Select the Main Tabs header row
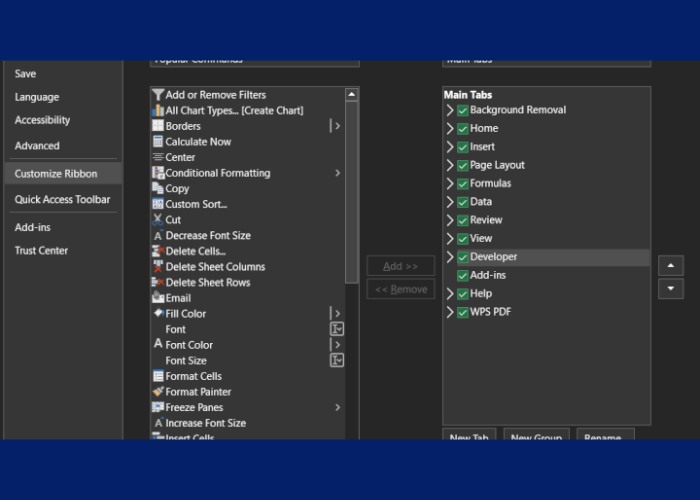The height and width of the screenshot is (500, 700). click(546, 95)
